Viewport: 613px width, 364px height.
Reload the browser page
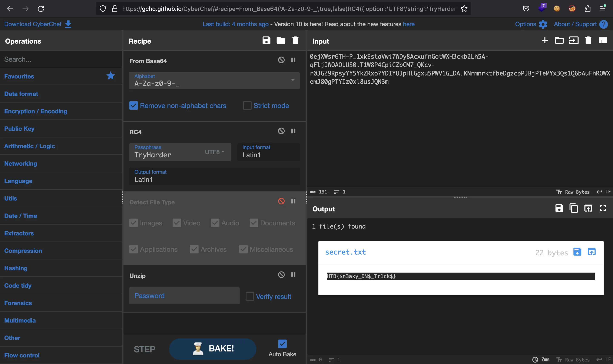click(41, 9)
